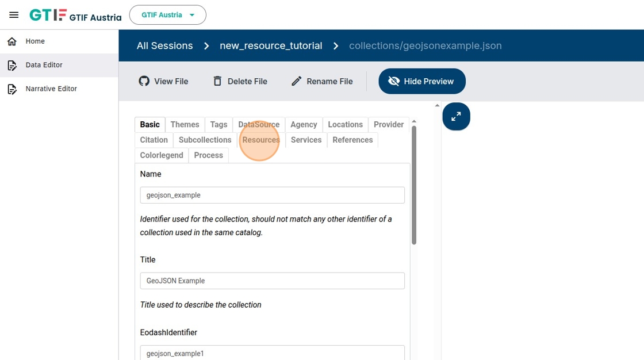Open the Agency tab
Image resolution: width=644 pixels, height=360 pixels.
tap(304, 125)
